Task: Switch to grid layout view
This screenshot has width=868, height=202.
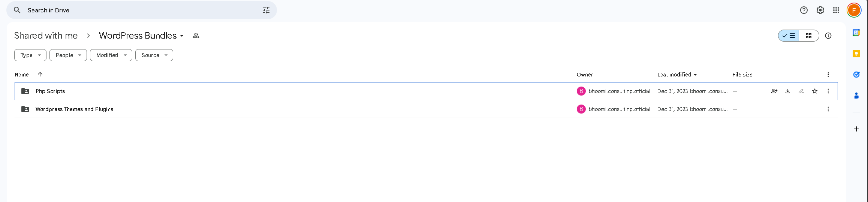Action: [809, 36]
